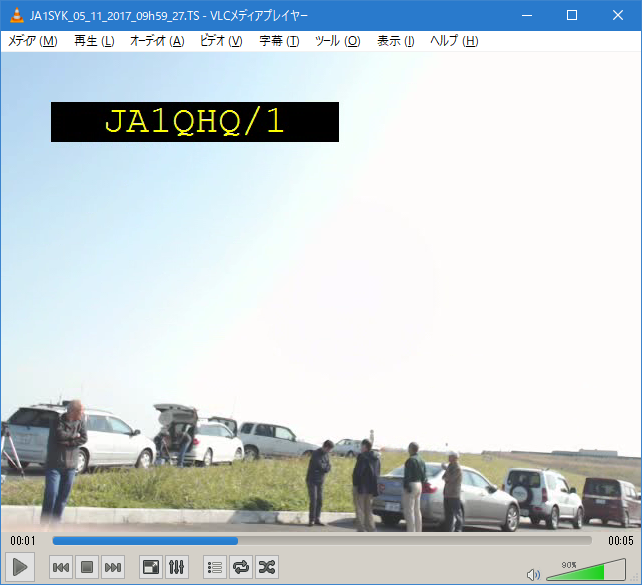Image resolution: width=642 pixels, height=585 pixels.
Task: Click the elapsed time 00:01 label
Action: [23, 541]
